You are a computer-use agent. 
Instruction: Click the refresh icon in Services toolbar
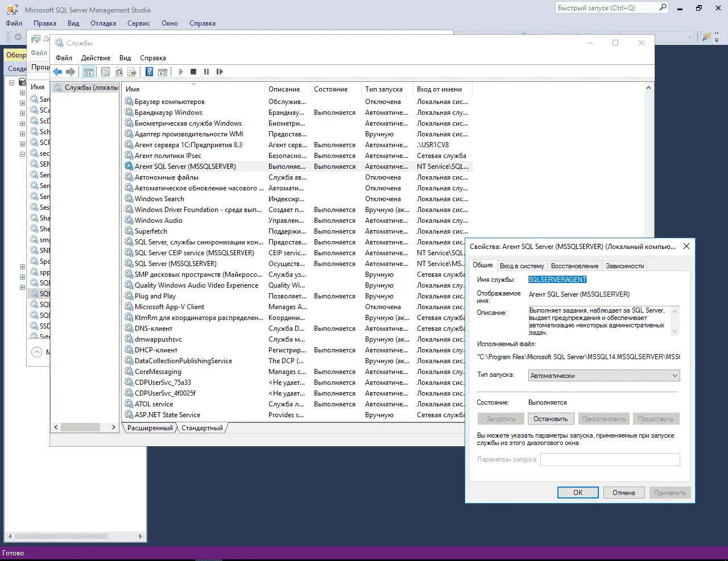(x=119, y=72)
